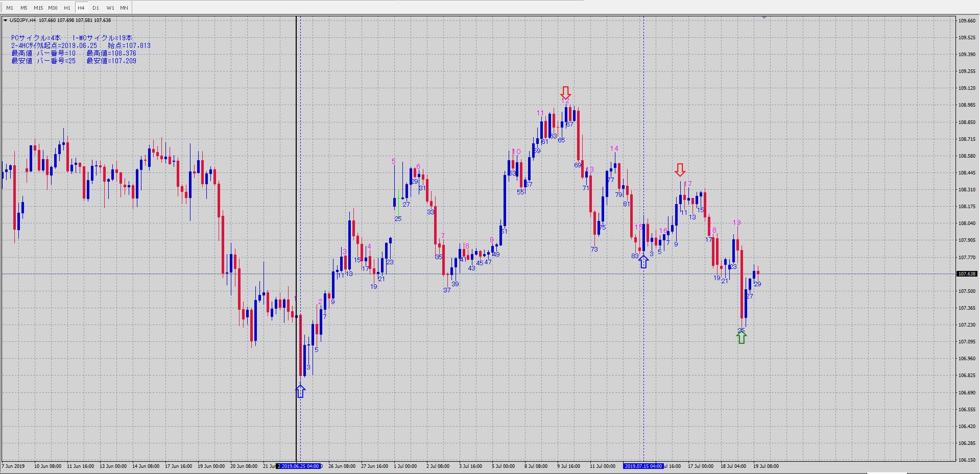
Task: Switch chart to M1 timeframe
Action: [x=10, y=8]
